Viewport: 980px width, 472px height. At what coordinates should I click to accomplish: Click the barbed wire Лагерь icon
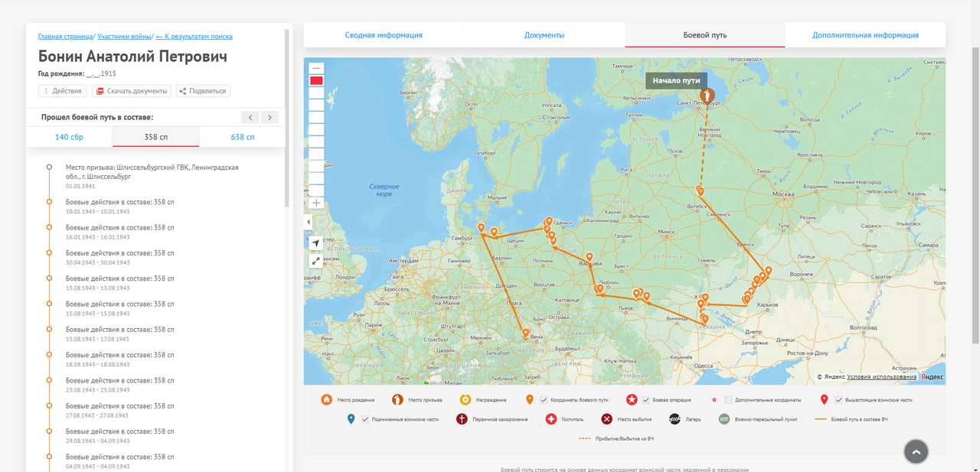(x=675, y=418)
